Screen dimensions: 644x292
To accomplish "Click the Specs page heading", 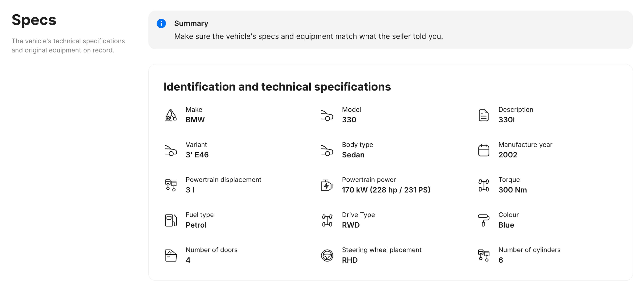I will click(34, 20).
